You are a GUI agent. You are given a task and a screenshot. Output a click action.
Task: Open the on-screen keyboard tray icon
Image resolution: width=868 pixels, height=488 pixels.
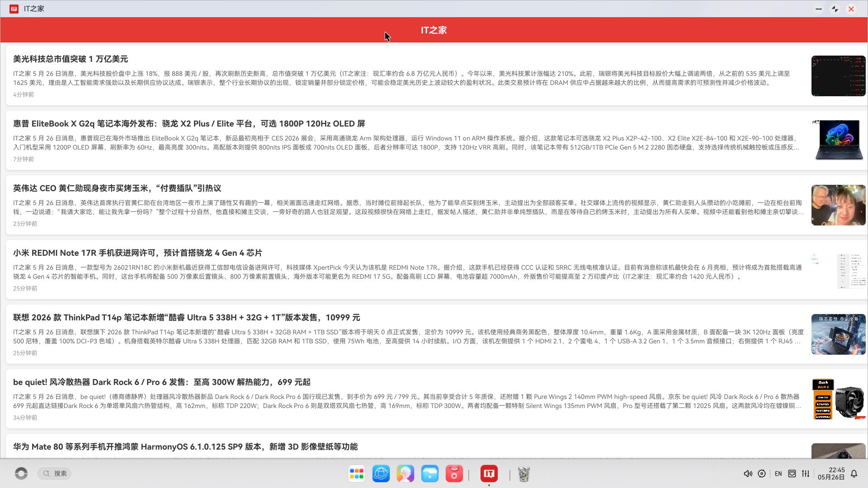click(x=792, y=474)
